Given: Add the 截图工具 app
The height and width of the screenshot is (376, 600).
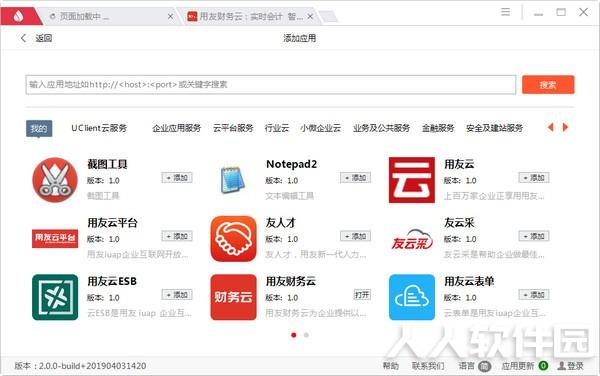Looking at the screenshot, I should click(177, 177).
